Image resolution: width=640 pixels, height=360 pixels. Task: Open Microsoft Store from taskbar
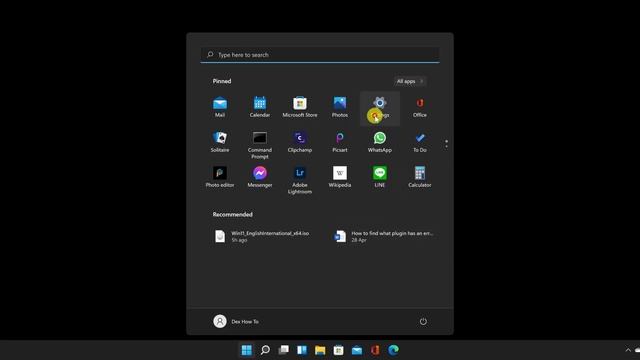[x=338, y=350]
